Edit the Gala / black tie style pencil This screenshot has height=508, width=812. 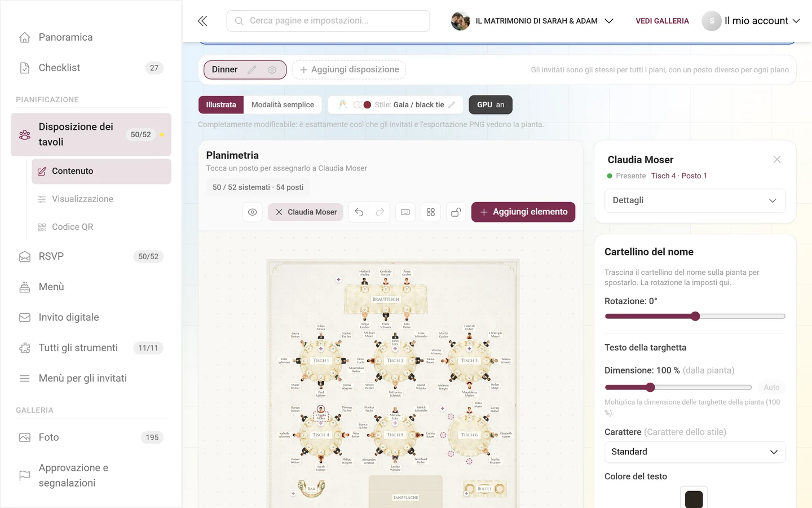tap(452, 105)
